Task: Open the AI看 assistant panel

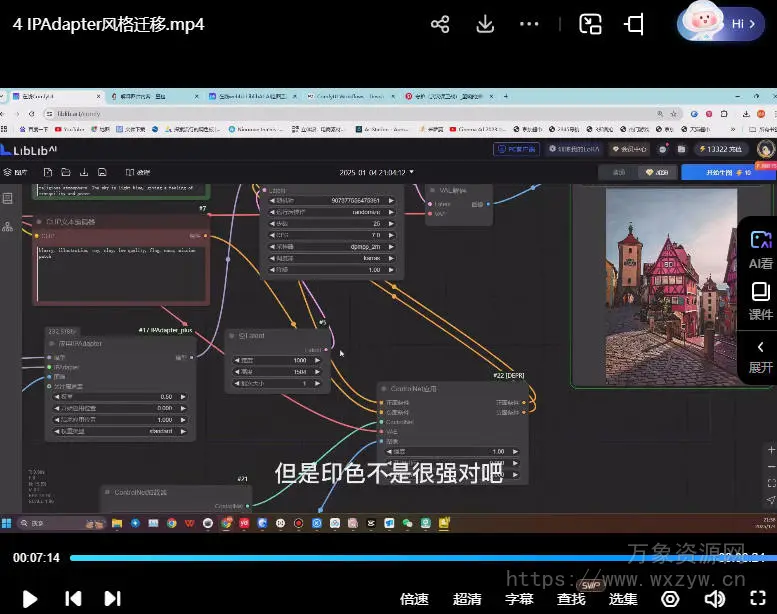Action: 761,249
